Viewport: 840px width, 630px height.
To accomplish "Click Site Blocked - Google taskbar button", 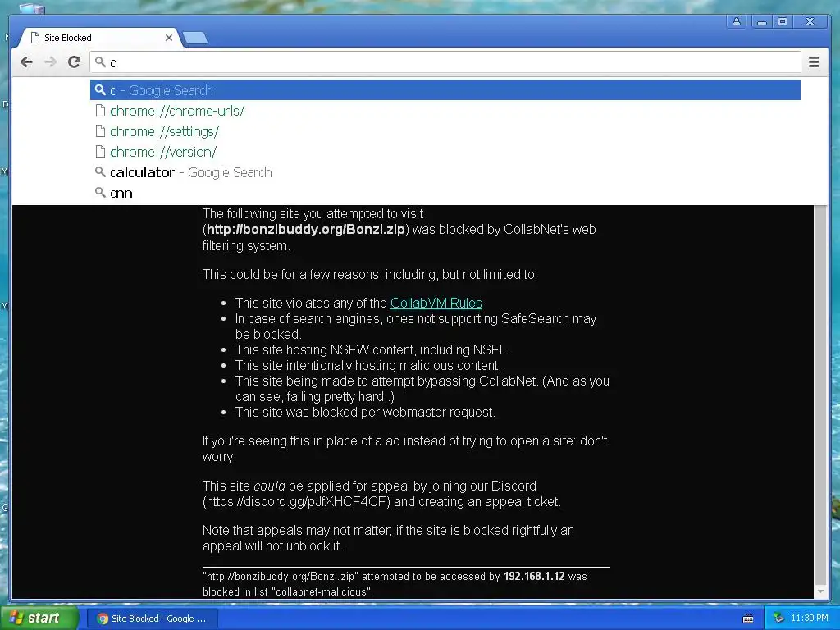I will pyautogui.click(x=153, y=619).
